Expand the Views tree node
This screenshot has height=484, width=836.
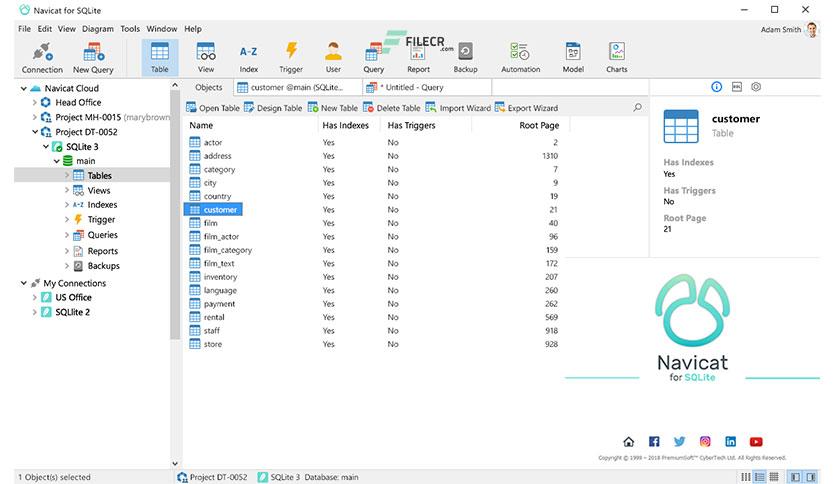click(x=67, y=190)
